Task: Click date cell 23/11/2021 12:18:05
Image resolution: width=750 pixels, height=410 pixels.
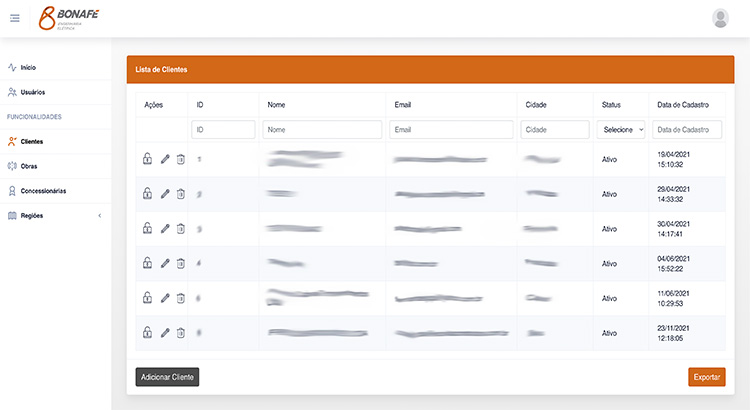Action: click(673, 333)
